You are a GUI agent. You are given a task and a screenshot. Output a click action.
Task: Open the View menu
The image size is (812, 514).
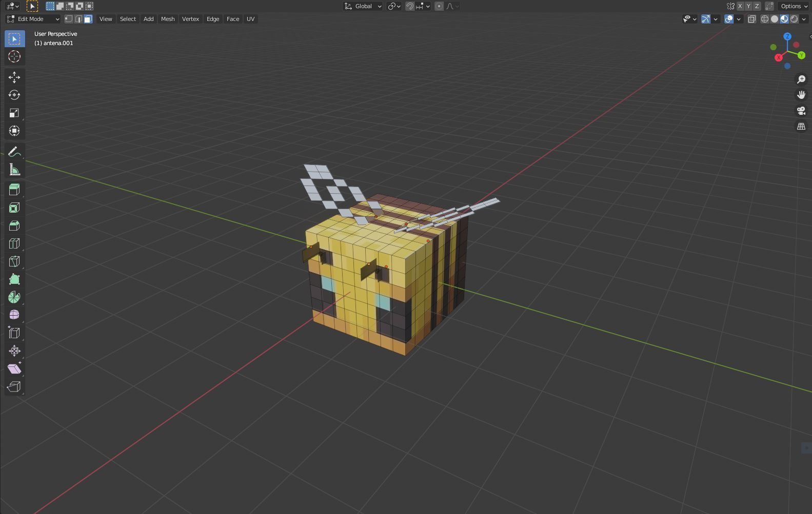pos(106,19)
